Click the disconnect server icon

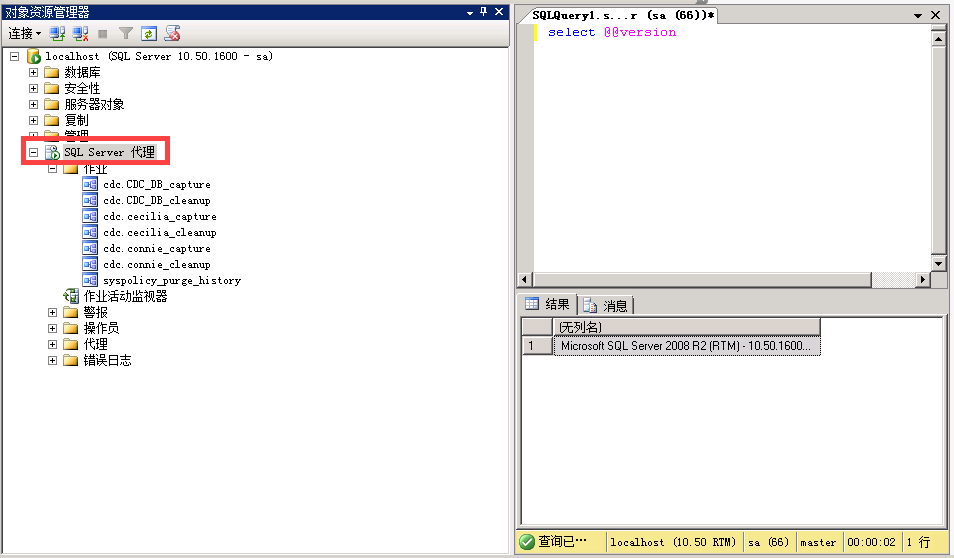(80, 33)
